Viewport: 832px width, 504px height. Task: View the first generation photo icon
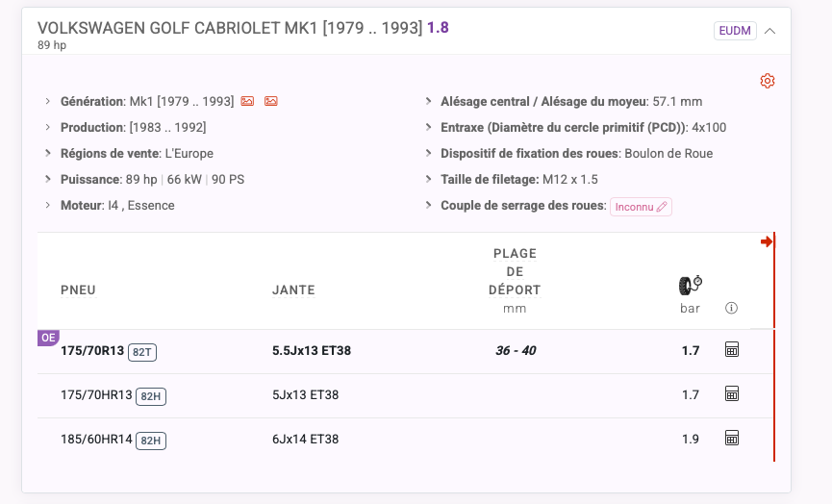tap(247, 101)
